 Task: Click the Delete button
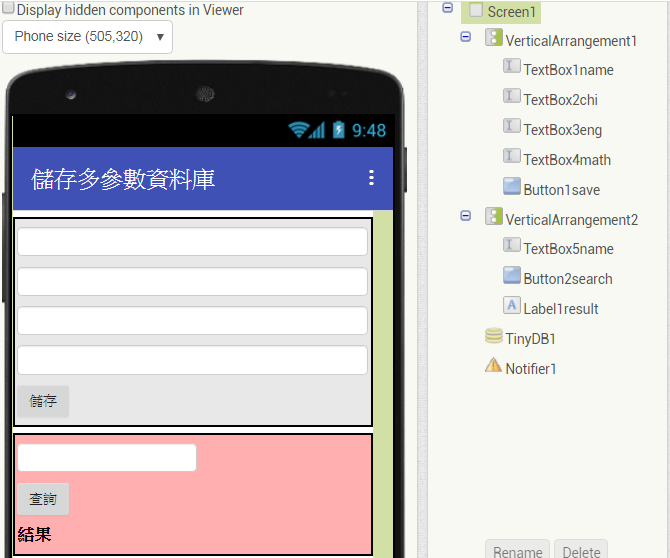coord(581,550)
